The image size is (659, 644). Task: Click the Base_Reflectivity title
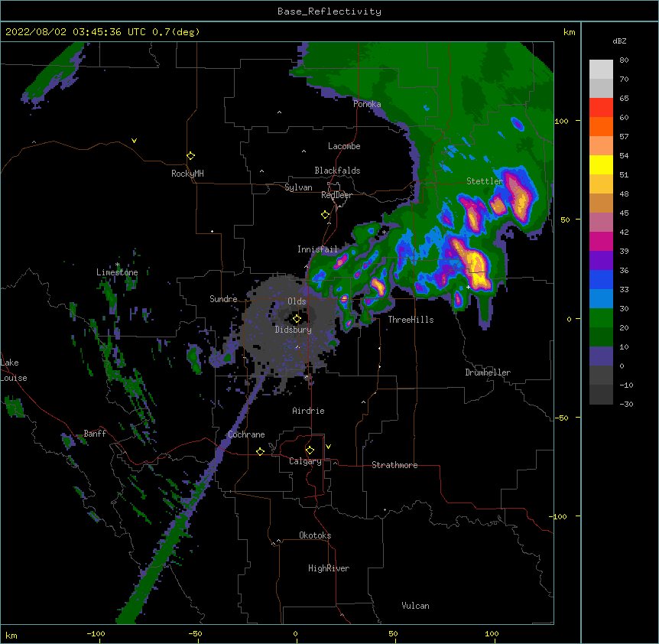[x=329, y=11]
